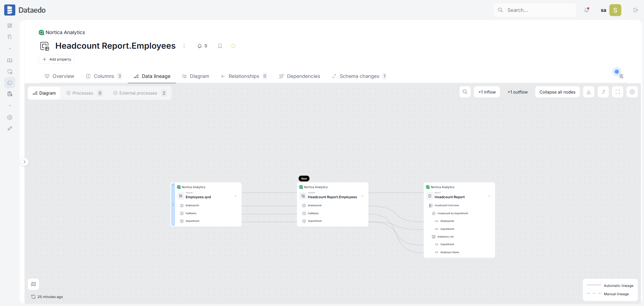Toggle the favorite star

[x=234, y=46]
